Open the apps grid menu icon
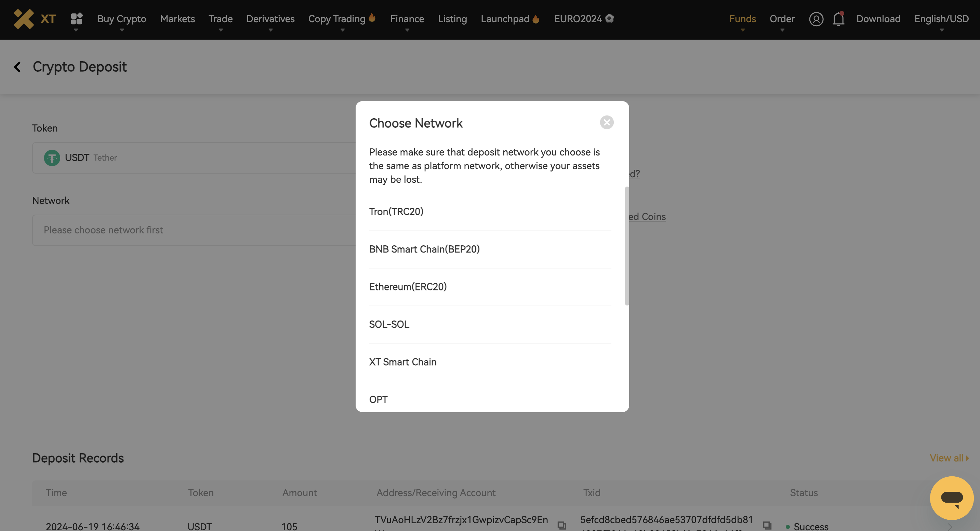Viewport: 980px width, 531px height. click(77, 19)
